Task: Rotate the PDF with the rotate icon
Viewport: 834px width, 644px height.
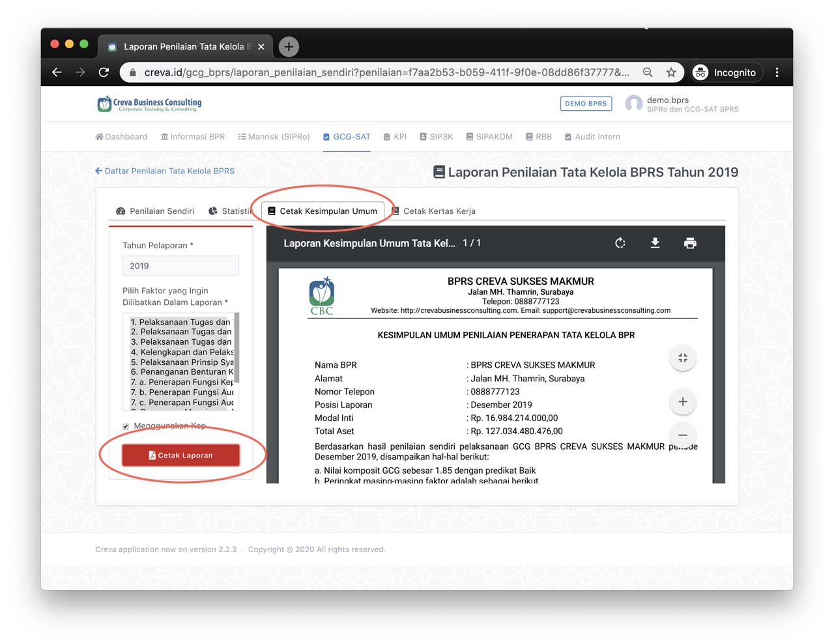Action: tap(620, 243)
